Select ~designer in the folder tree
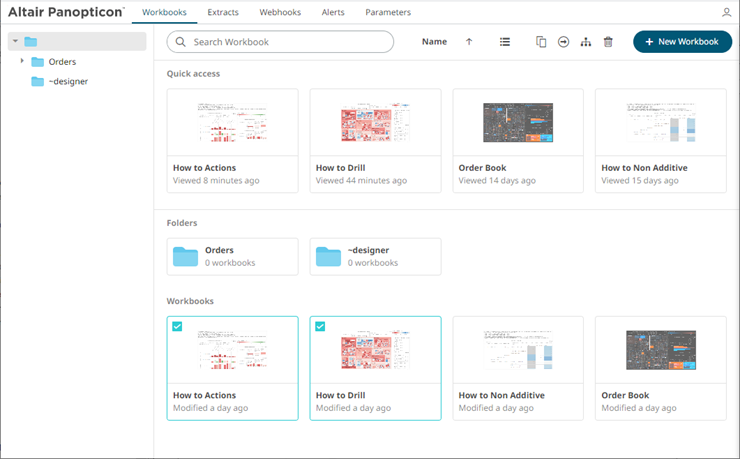Screen dimensions: 740x459 point(68,81)
